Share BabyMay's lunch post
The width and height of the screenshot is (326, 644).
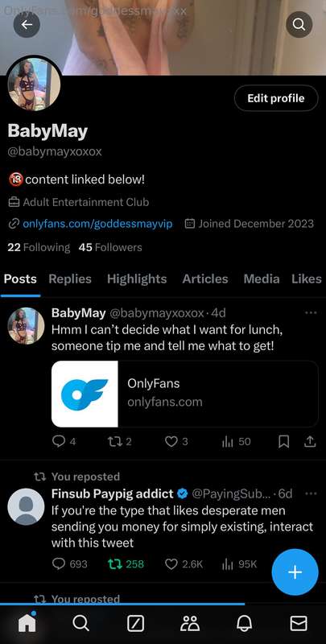pyautogui.click(x=310, y=442)
